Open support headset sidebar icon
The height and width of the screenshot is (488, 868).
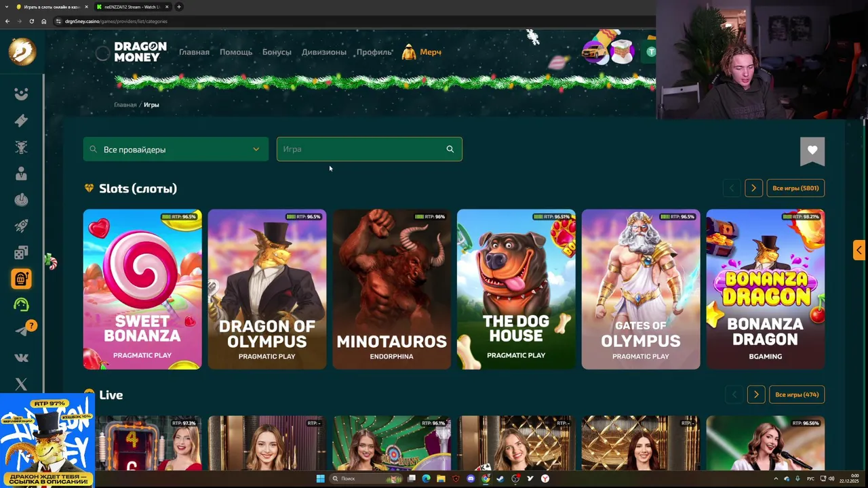tap(21, 305)
